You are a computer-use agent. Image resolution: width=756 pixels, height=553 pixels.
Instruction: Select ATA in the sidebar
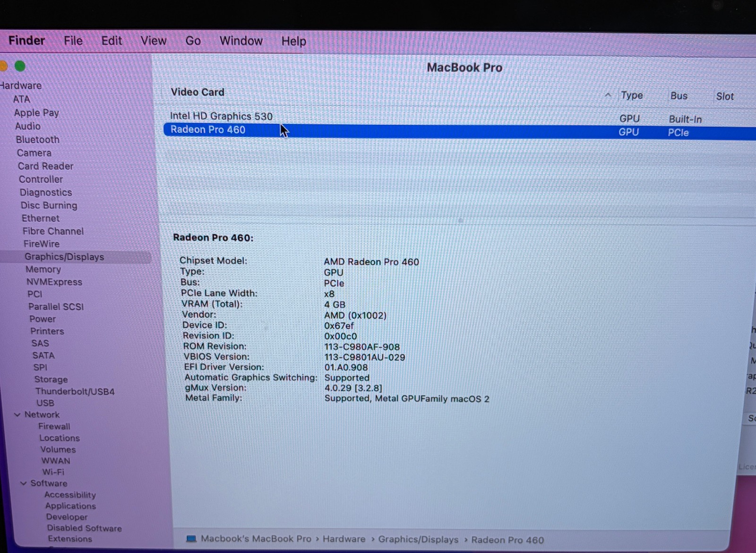tap(22, 99)
